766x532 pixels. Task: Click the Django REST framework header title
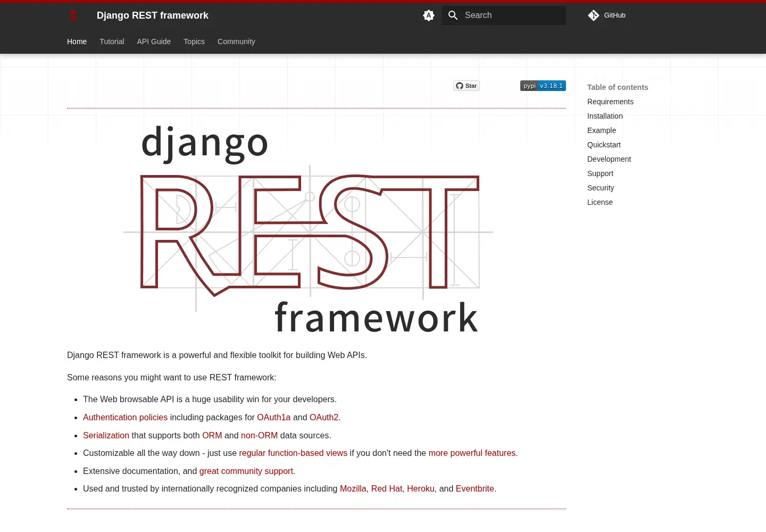pyautogui.click(x=153, y=15)
